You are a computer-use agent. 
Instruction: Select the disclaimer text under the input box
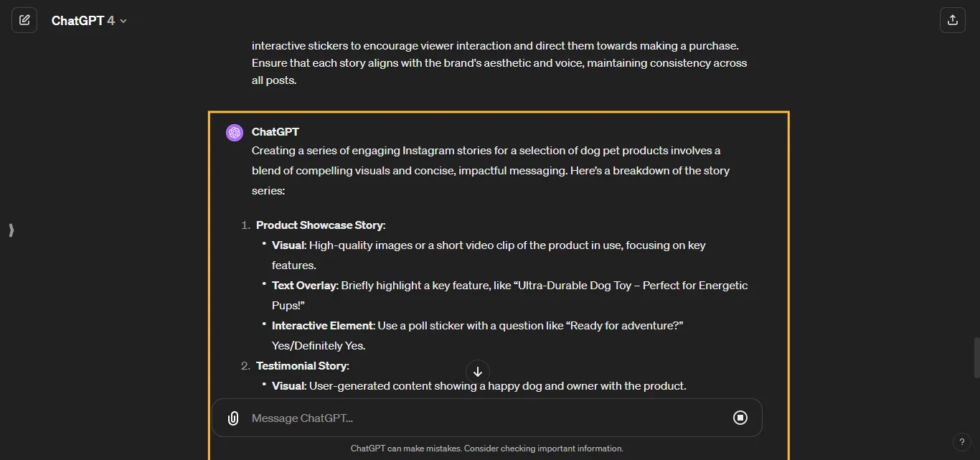click(487, 448)
